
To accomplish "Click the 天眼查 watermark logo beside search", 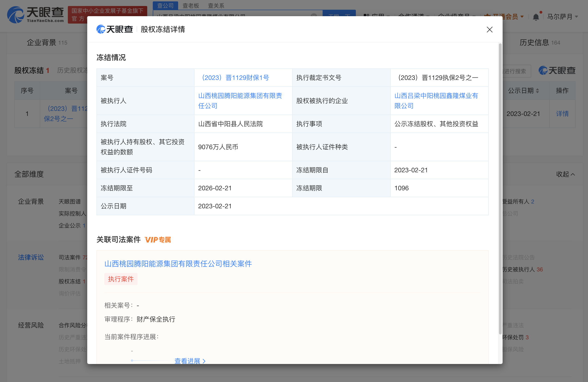I will coord(557,70).
